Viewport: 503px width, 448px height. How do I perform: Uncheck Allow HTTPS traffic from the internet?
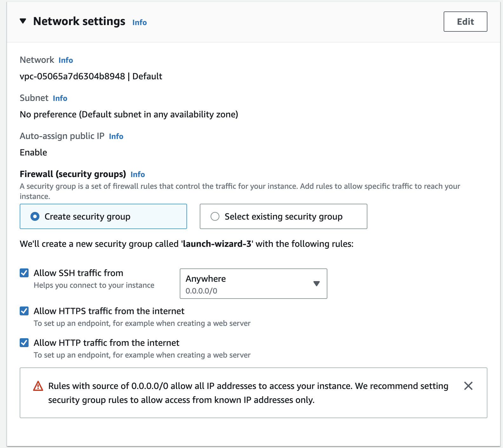coord(24,311)
